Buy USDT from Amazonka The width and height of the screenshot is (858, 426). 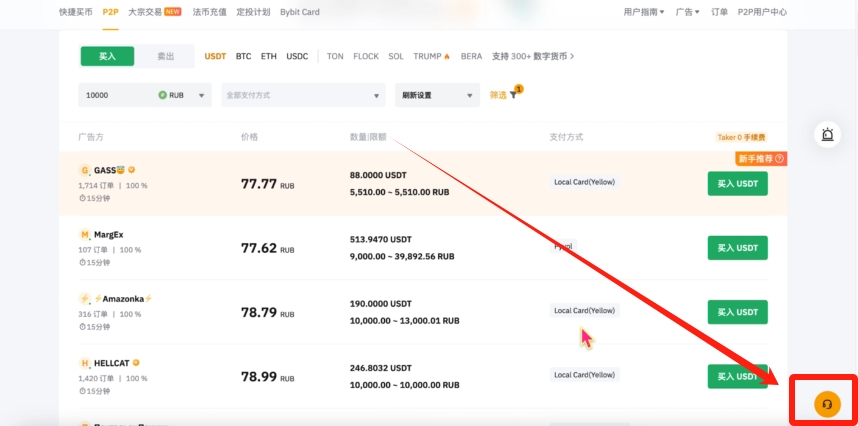coord(738,312)
